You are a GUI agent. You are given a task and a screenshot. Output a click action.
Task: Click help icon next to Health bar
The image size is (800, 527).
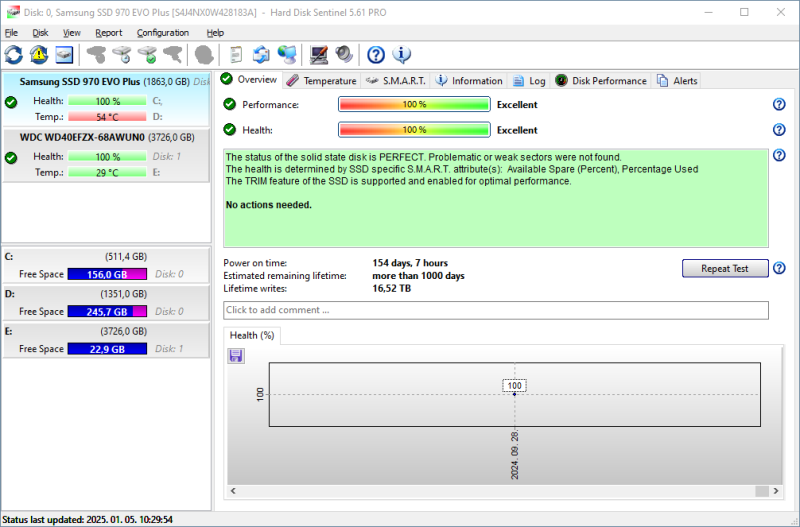[779, 130]
